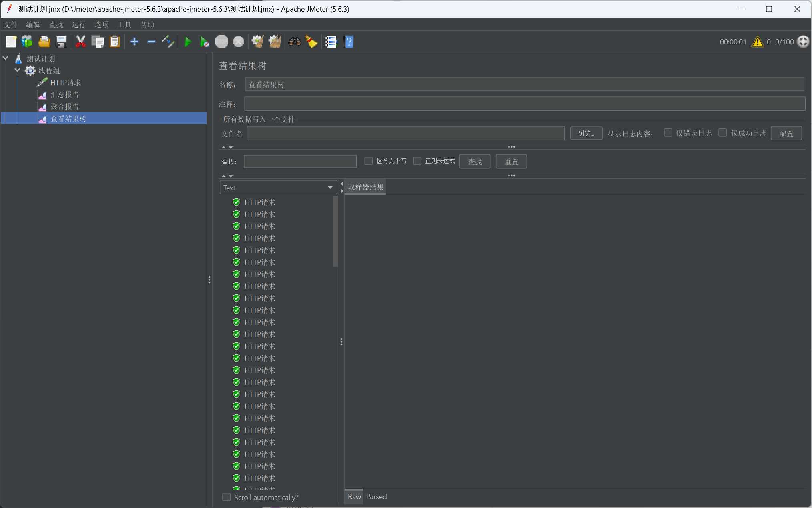This screenshot has width=812, height=508.
Task: Open the Text renderer dropdown
Action: (278, 188)
